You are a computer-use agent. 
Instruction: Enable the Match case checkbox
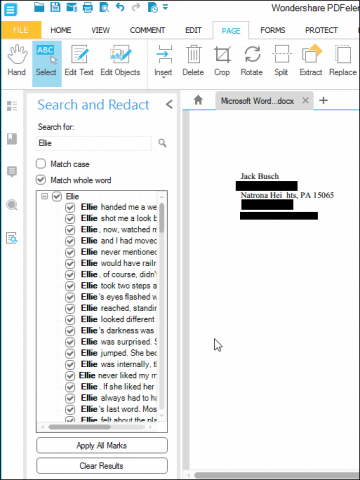41,164
